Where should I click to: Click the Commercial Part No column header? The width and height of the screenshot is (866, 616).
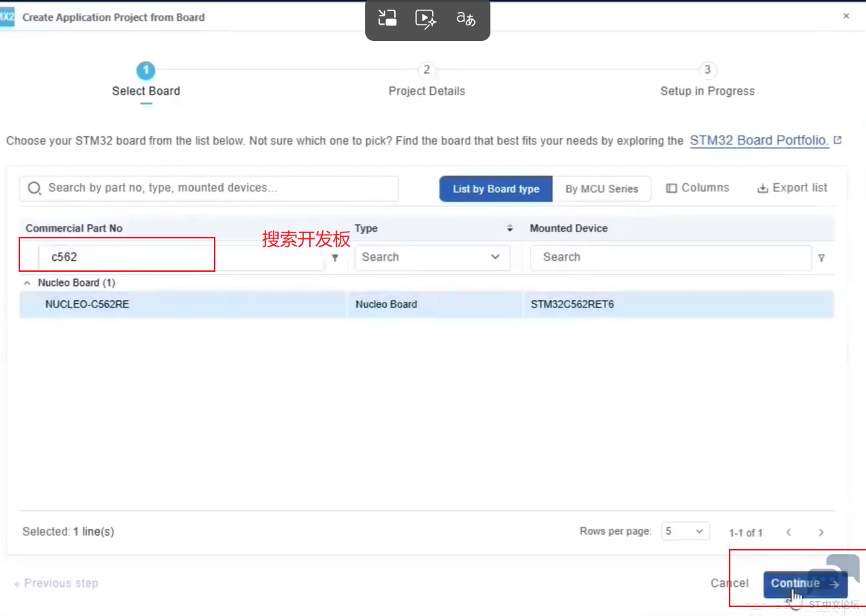(74, 228)
